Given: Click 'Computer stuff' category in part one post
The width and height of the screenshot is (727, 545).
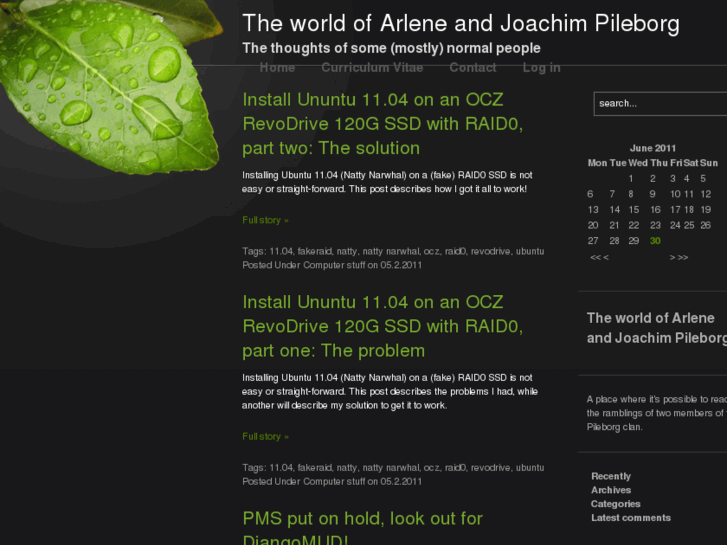Looking at the screenshot, I should click(334, 482).
